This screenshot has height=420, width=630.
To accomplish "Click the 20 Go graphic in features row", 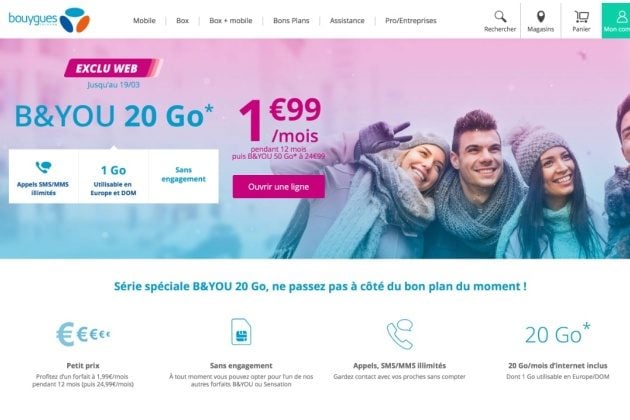I will click(558, 334).
